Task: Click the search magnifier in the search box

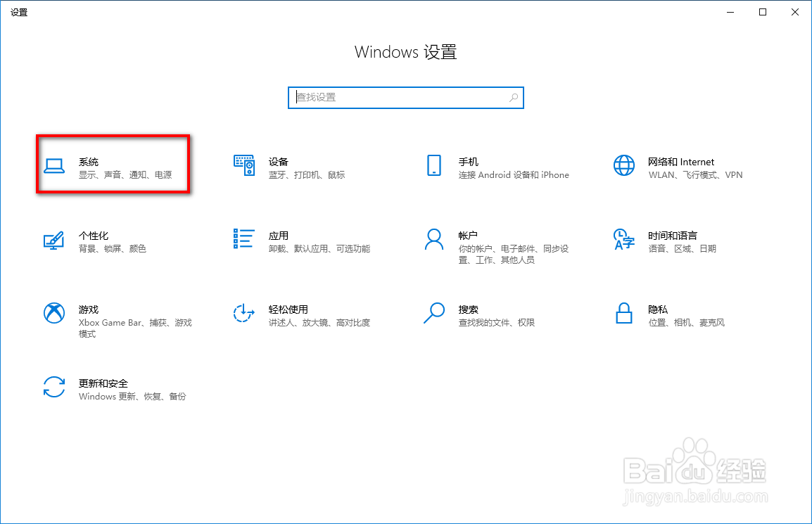Action: [x=513, y=97]
